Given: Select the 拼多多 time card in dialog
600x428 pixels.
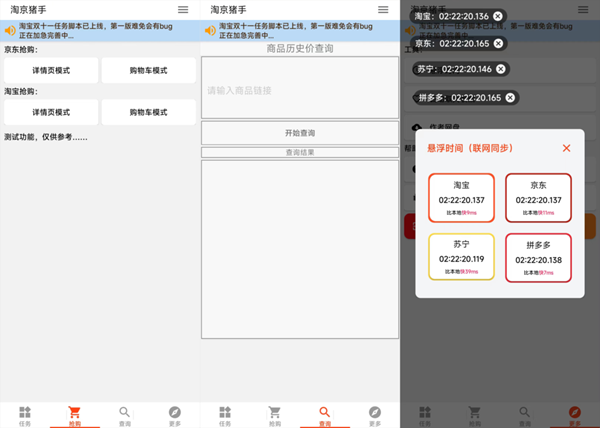Looking at the screenshot, I should [538, 258].
